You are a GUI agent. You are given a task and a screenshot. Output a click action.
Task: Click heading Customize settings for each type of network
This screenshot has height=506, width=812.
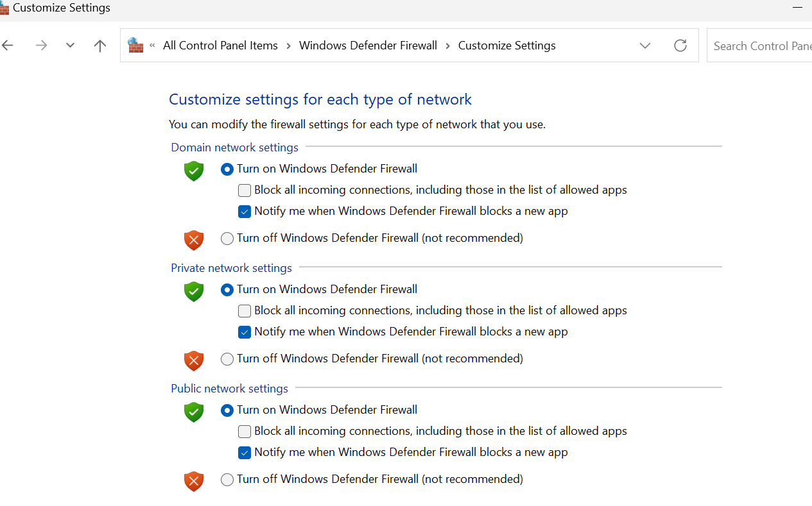click(x=320, y=99)
